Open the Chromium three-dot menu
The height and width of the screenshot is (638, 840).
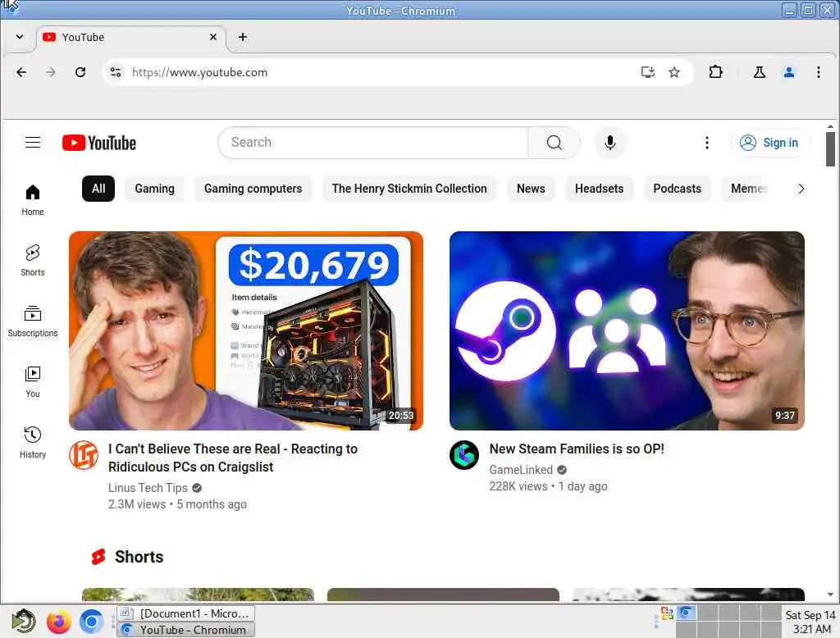click(x=818, y=72)
